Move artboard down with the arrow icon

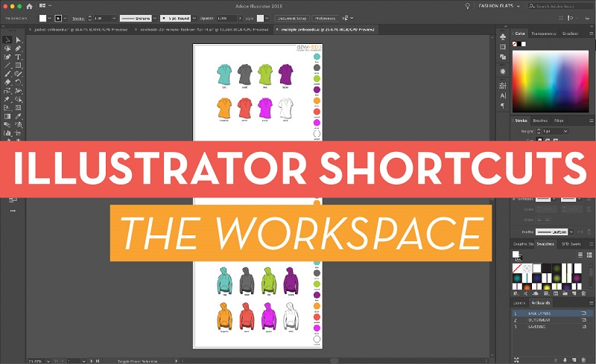tap(565, 360)
